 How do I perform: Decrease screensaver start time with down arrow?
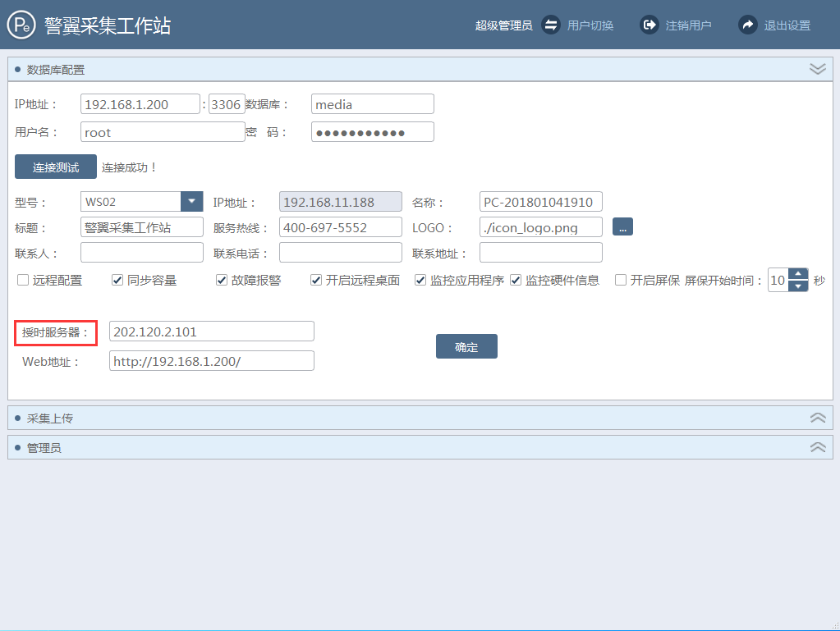[x=798, y=286]
